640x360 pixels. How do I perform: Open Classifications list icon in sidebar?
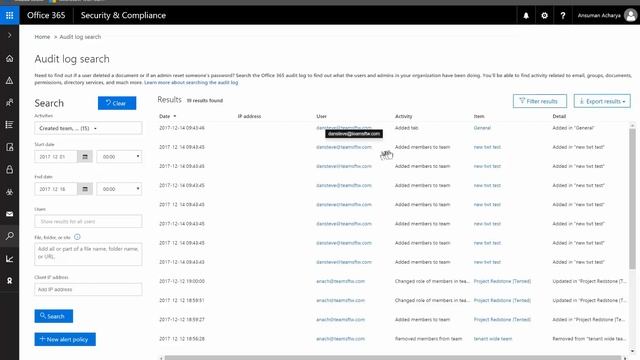(9, 125)
